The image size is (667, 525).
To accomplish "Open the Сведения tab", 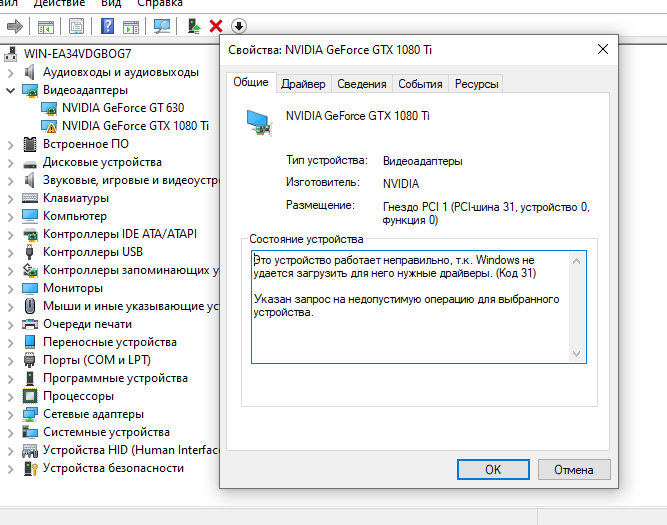I will (x=362, y=84).
